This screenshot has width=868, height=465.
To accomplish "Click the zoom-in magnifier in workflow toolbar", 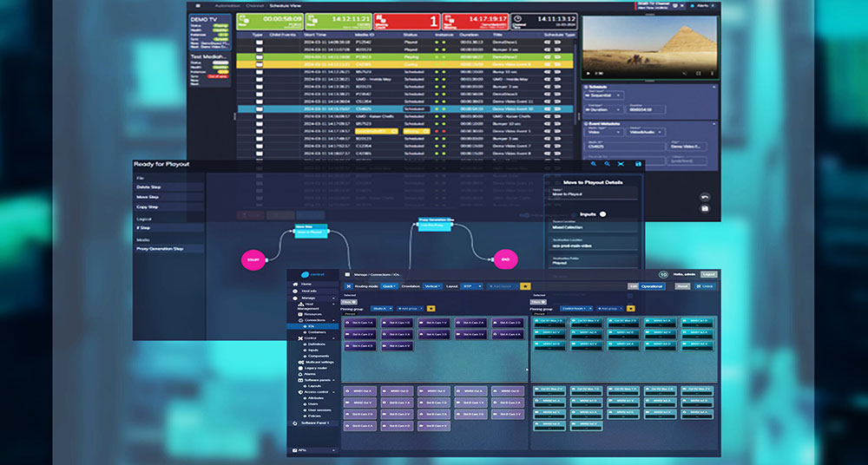I will coord(594,163).
